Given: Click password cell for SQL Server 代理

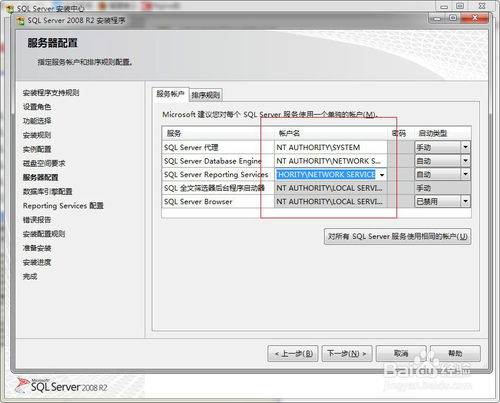Looking at the screenshot, I should tap(401, 147).
